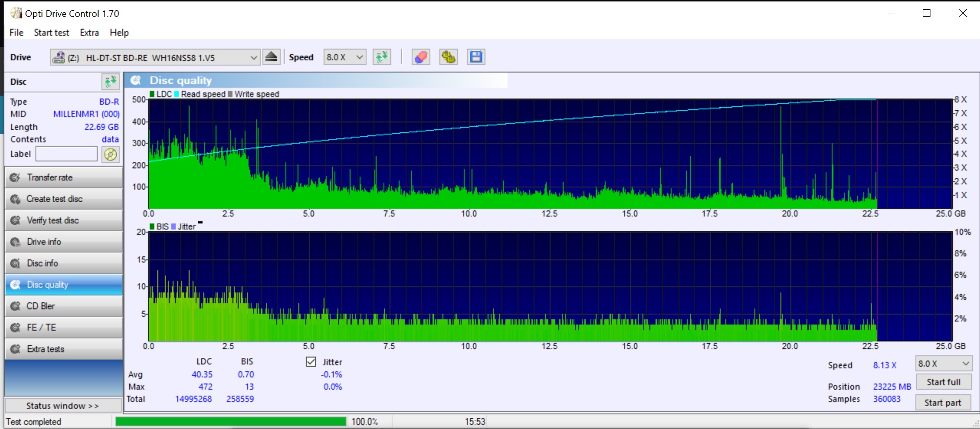980x429 pixels.
Task: Click the yellow options icon in toolbar
Action: pos(449,57)
